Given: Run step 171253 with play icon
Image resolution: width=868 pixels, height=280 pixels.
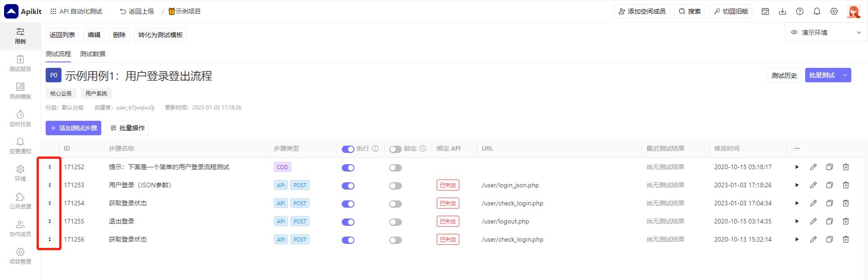Looking at the screenshot, I should 797,185.
